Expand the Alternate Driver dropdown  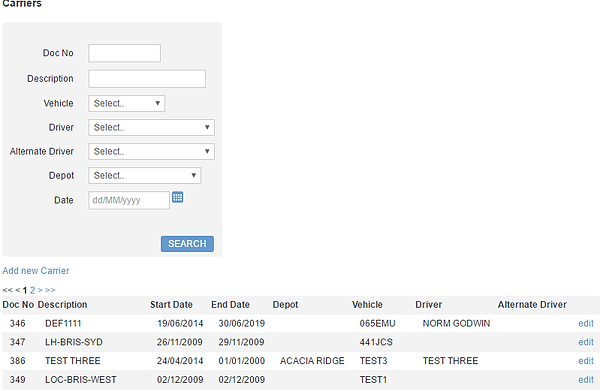(x=152, y=152)
